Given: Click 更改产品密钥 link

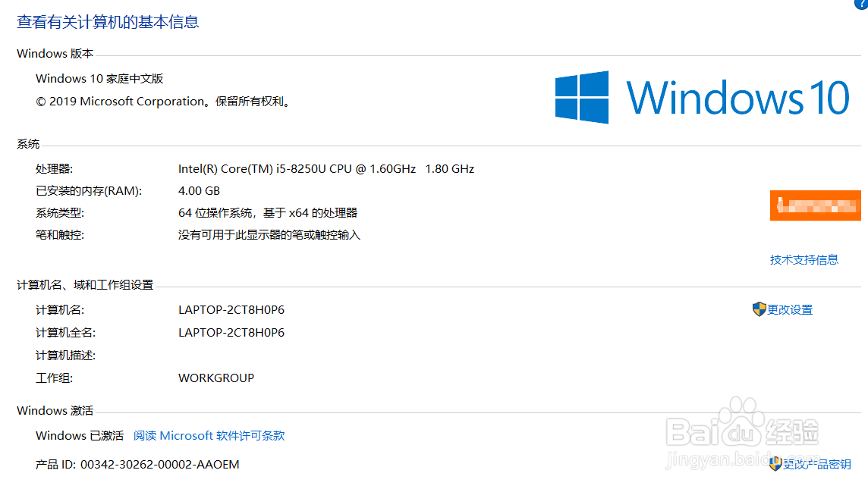Looking at the screenshot, I should [817, 464].
